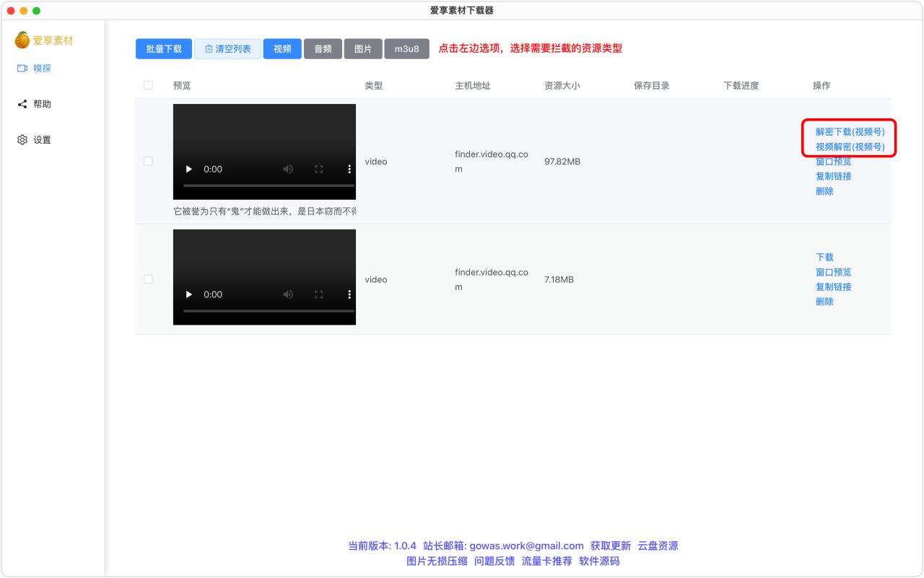The width and height of the screenshot is (924, 578).
Task: Open more options on 7.18MB video preview
Action: 349,294
